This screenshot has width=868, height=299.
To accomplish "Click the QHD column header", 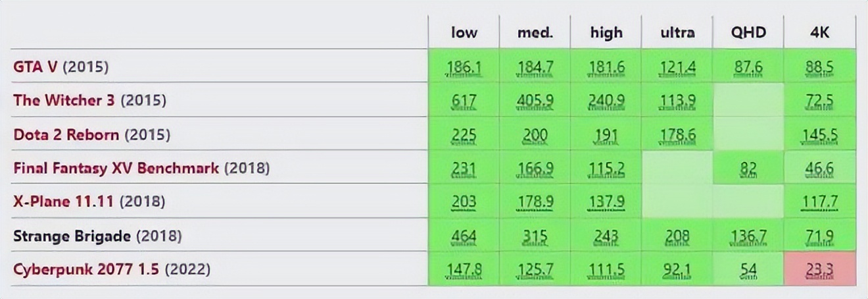I will (x=748, y=33).
